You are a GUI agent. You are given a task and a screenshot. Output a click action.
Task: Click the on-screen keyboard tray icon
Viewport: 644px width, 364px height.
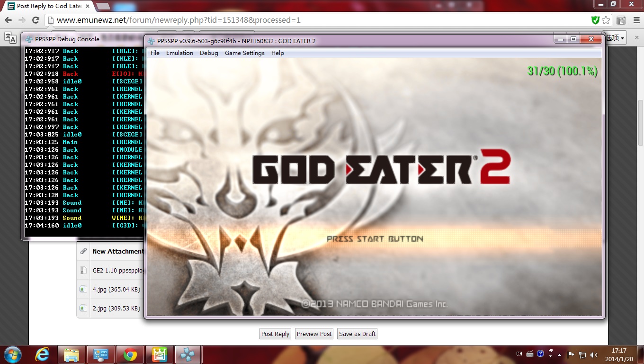pyautogui.click(x=530, y=354)
